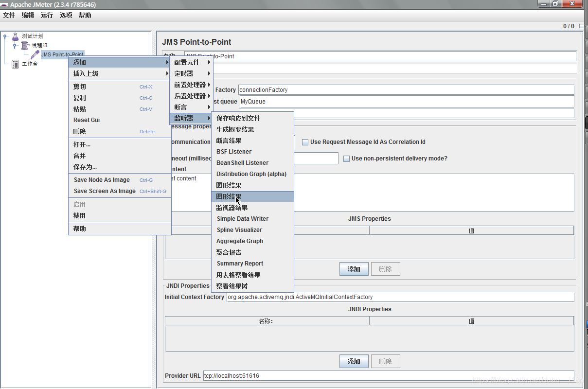
Task: Add the 用表格察看结果 listener
Action: click(x=253, y=275)
